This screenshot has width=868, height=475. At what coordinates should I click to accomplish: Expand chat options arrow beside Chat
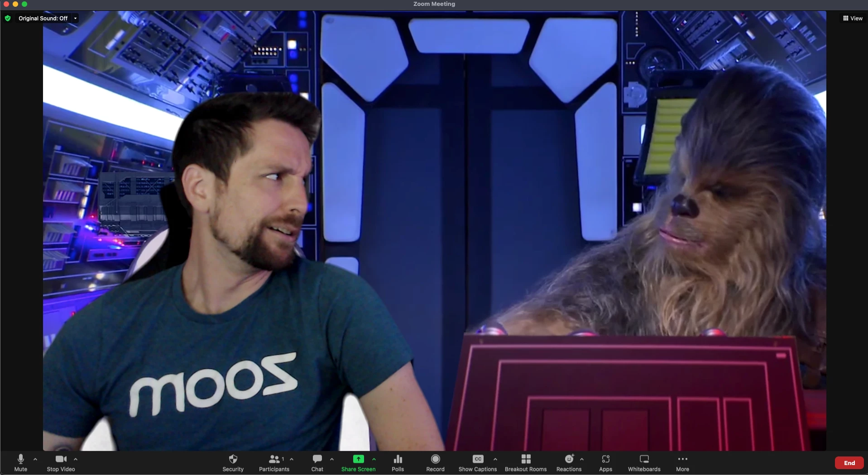[x=332, y=459]
